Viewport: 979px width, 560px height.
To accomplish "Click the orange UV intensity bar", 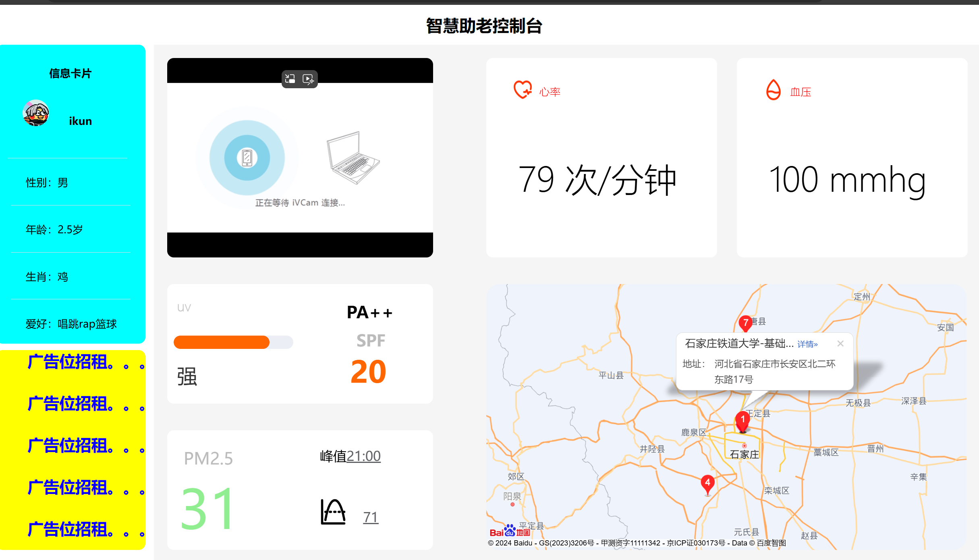I will click(x=222, y=342).
